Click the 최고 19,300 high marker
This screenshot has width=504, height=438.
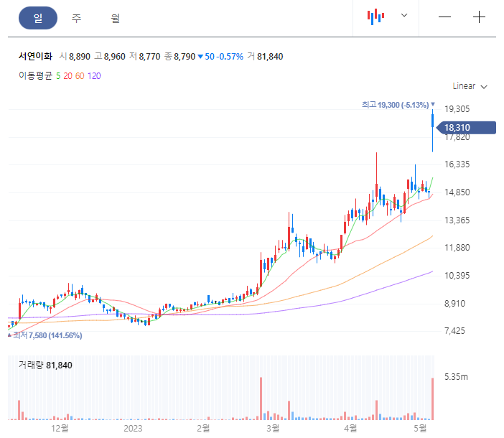(x=398, y=105)
